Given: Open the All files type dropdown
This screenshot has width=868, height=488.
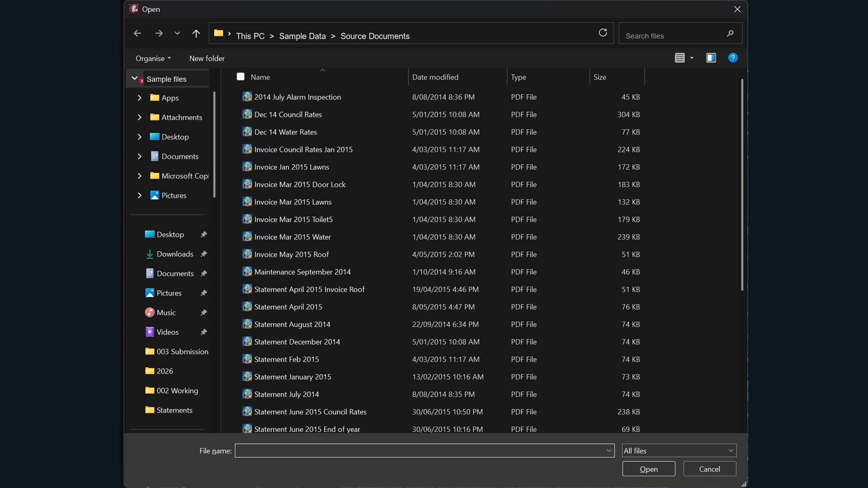Looking at the screenshot, I should tap(679, 450).
